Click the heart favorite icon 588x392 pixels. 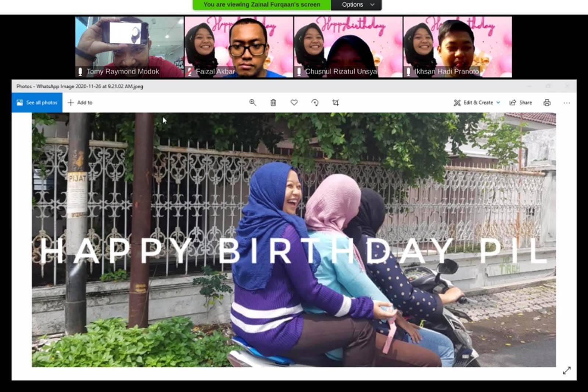pos(294,103)
